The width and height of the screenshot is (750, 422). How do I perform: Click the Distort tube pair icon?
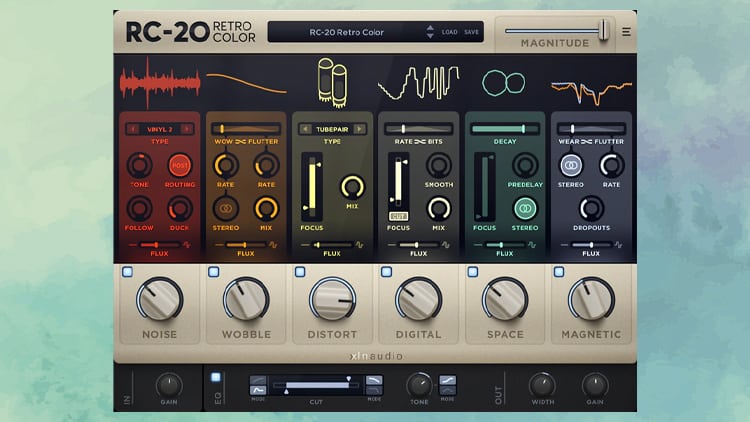(332, 82)
